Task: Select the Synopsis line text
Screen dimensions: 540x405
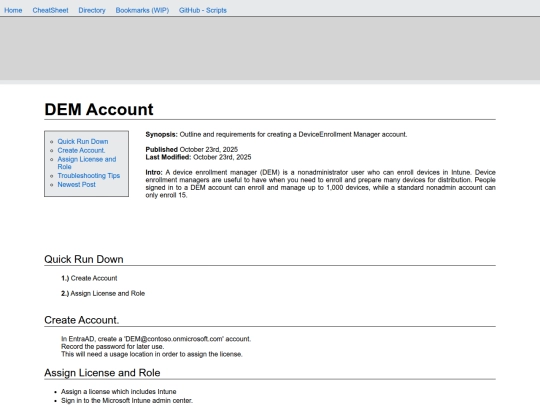Action: click(276, 134)
